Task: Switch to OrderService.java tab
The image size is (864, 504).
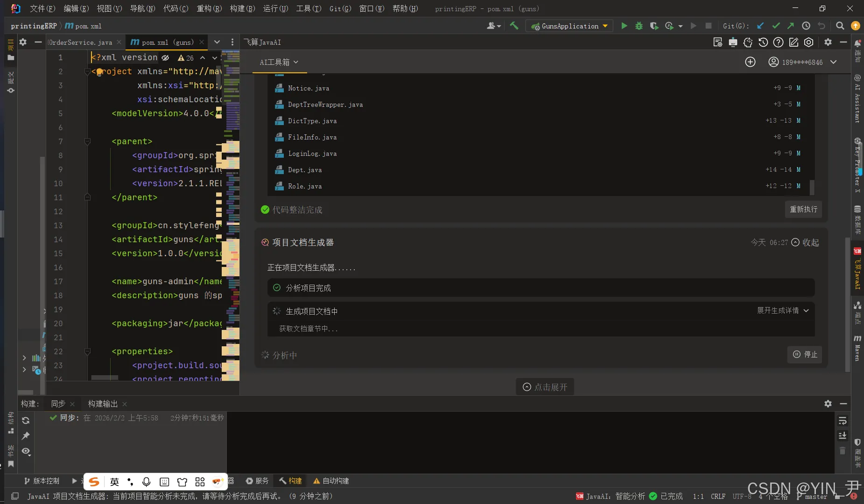Action: coord(80,42)
